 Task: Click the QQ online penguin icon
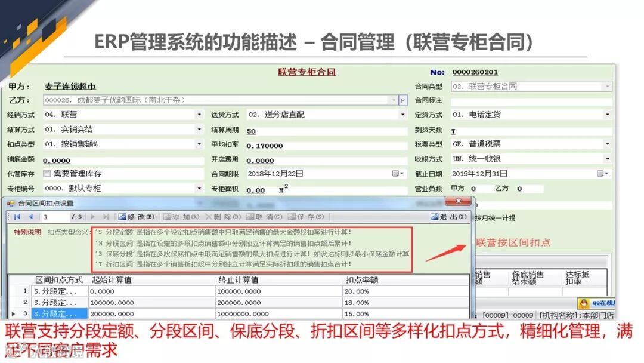pyautogui.click(x=584, y=303)
